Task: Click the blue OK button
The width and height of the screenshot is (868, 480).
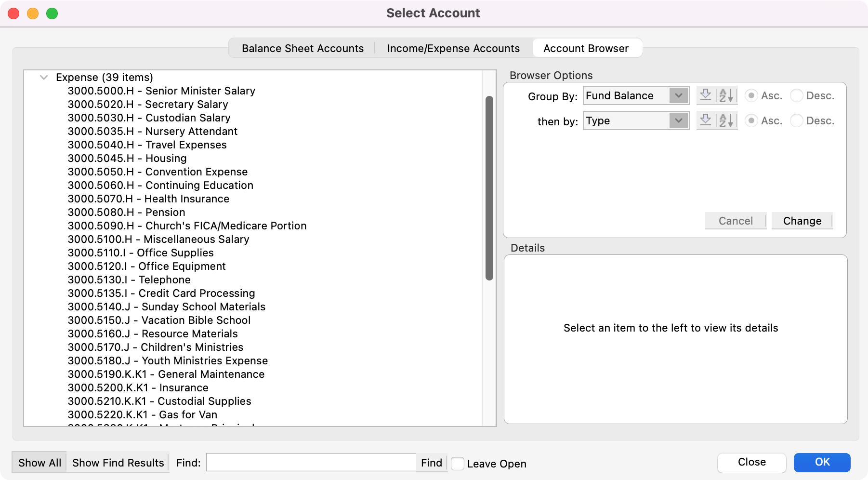Action: click(822, 462)
